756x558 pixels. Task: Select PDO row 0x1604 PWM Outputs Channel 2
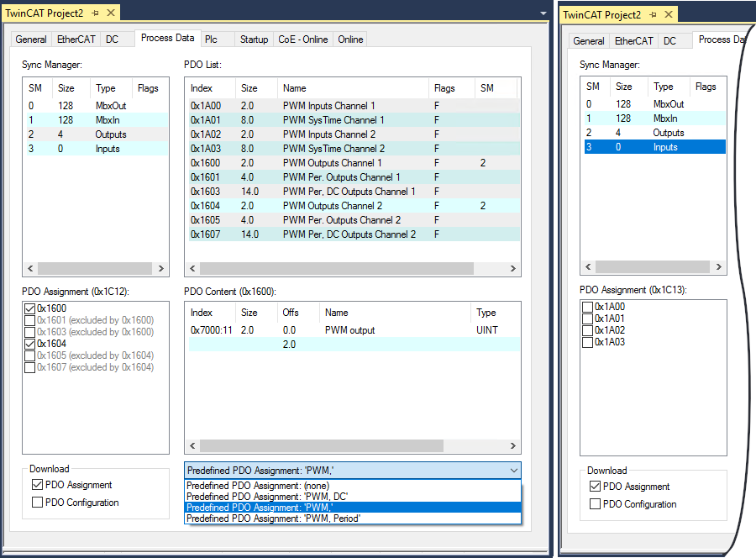point(354,206)
